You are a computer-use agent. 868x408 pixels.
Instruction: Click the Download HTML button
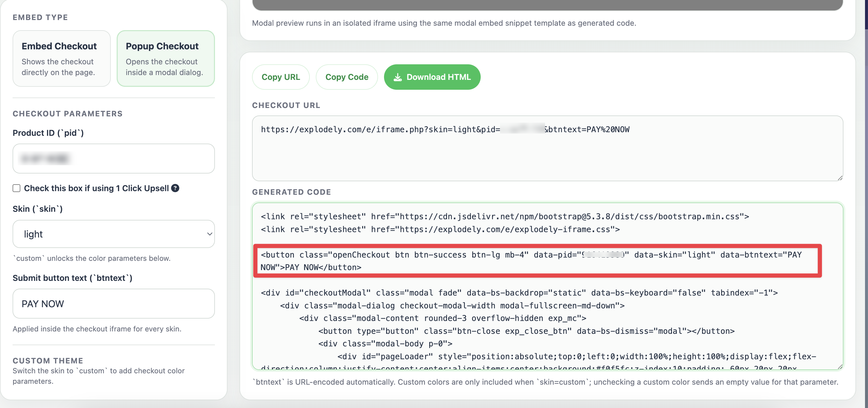tap(432, 77)
